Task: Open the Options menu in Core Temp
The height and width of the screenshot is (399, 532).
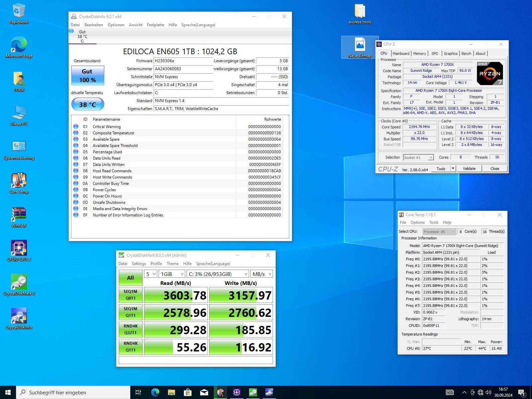Action: pos(418,222)
